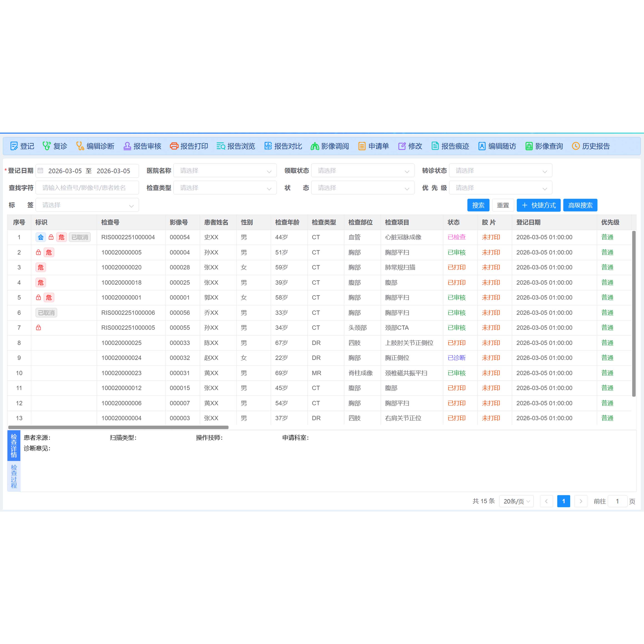Screen dimensions: 644x644
Task: Expand the 医院名称 dropdown
Action: [x=225, y=171]
